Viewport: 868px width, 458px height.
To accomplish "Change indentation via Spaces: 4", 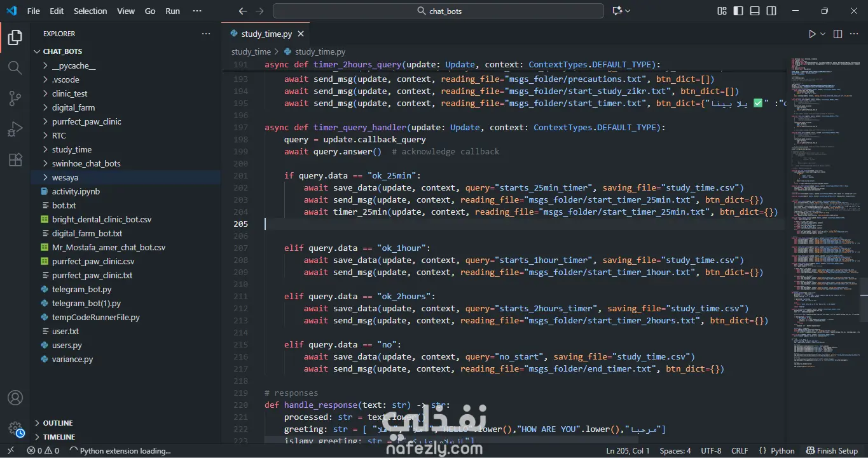I will [x=675, y=451].
